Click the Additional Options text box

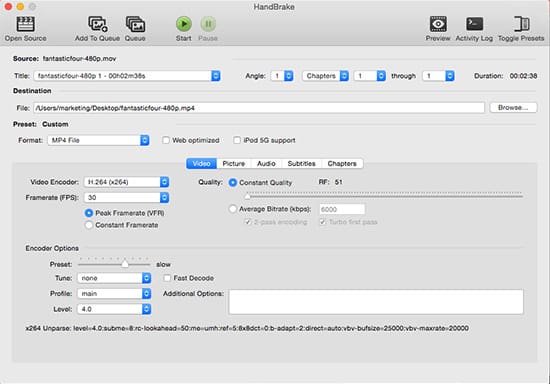click(376, 302)
